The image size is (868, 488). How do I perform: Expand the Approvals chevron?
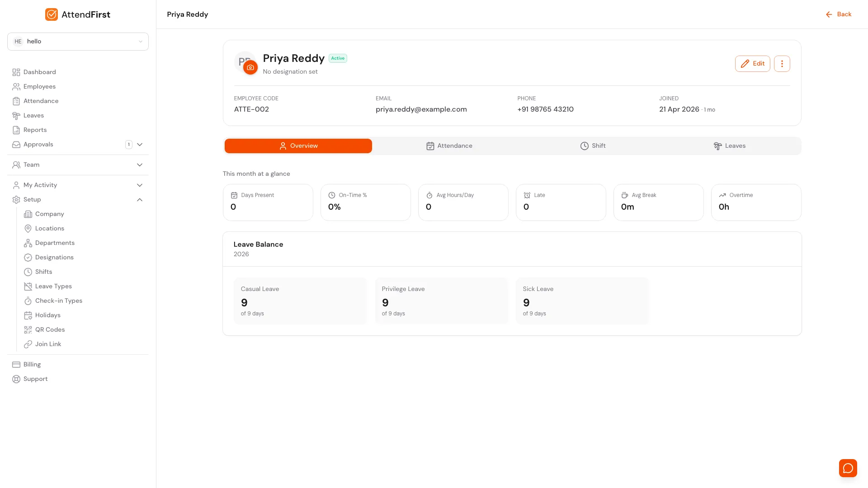[140, 145]
